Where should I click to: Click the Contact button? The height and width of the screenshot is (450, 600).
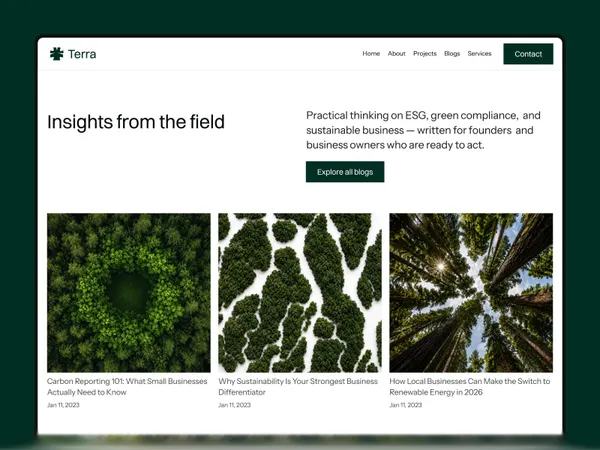(528, 54)
